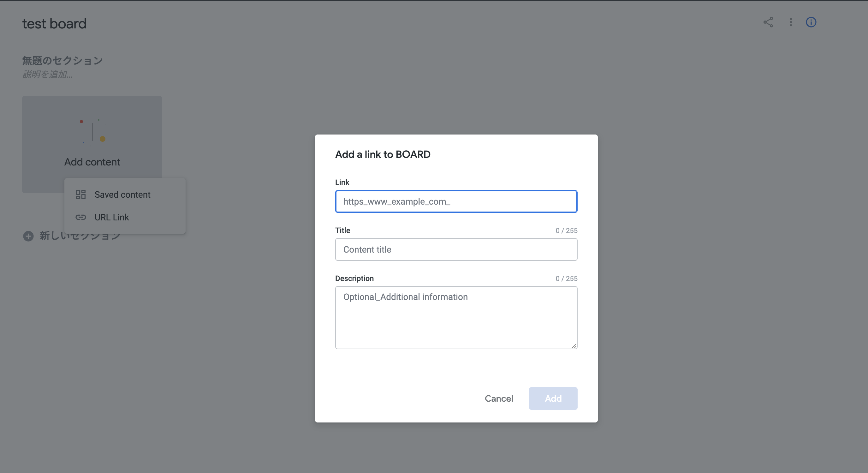The width and height of the screenshot is (868, 473).
Task: Click the Content title input field
Action: coord(456,249)
